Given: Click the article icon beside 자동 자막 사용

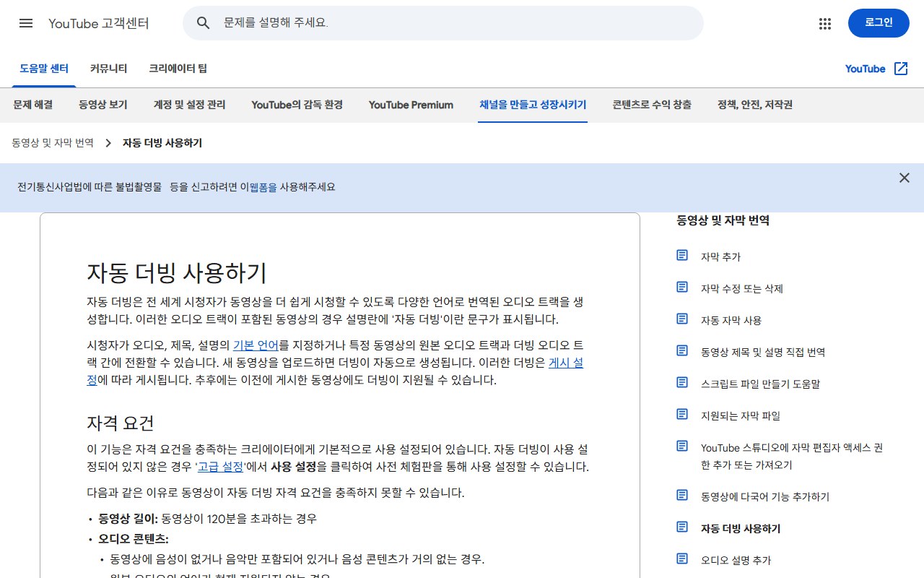Looking at the screenshot, I should (682, 319).
